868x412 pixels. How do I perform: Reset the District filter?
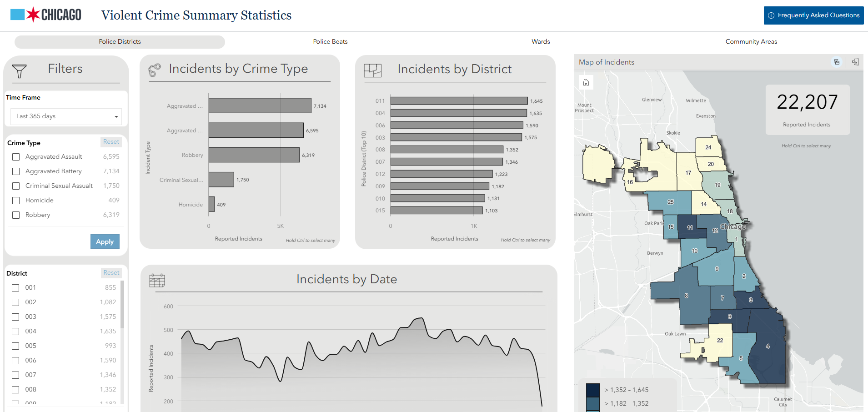coord(111,273)
